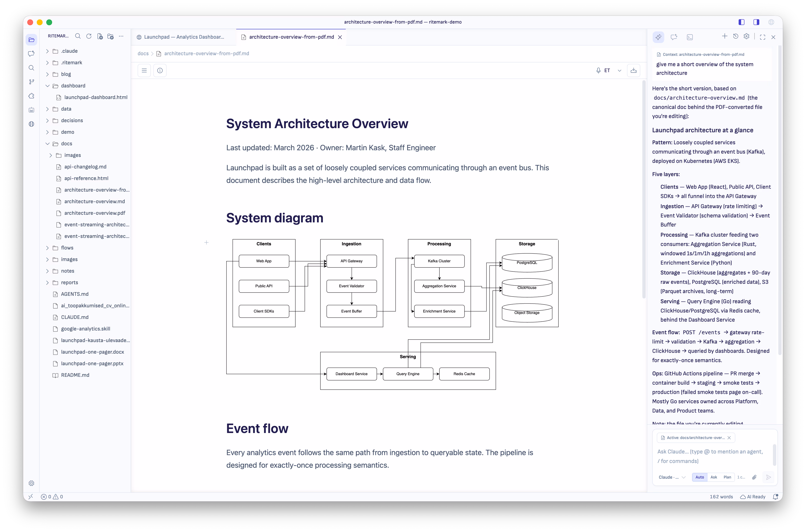Attach a file with the paperclip icon
This screenshot has width=806, height=532.
754,477
